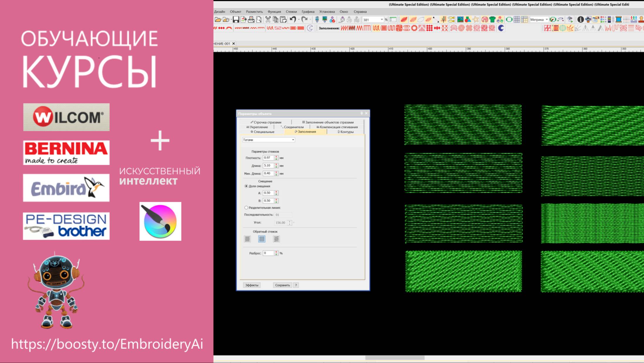Click the Save floppy disk icon
Viewport: 644px width, 363px height.
[236, 20]
